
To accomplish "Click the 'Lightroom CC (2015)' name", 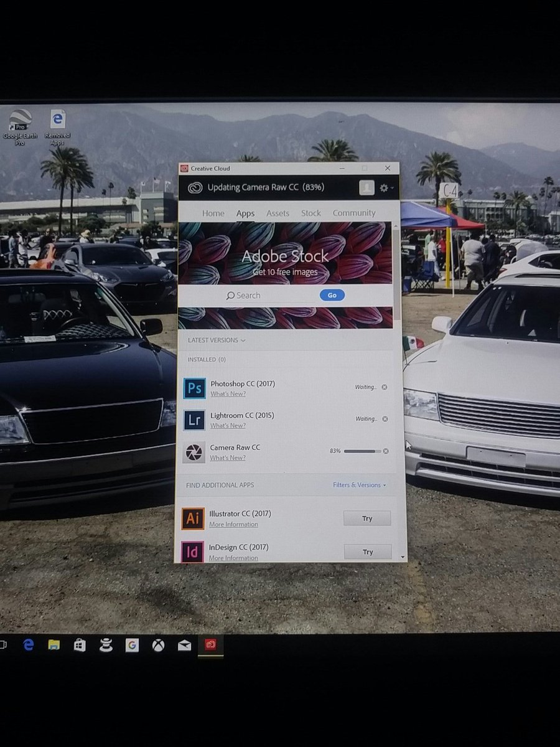I will click(242, 415).
